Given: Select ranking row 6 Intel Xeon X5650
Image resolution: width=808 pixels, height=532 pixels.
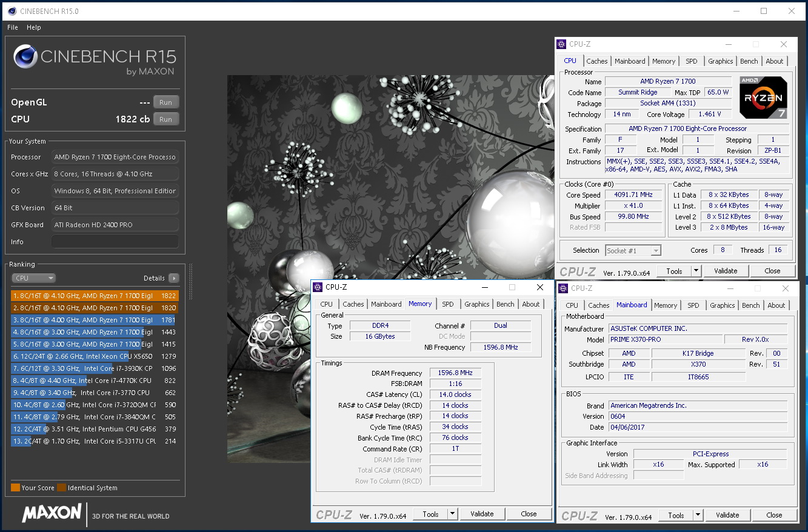Looking at the screenshot, I should point(95,356).
